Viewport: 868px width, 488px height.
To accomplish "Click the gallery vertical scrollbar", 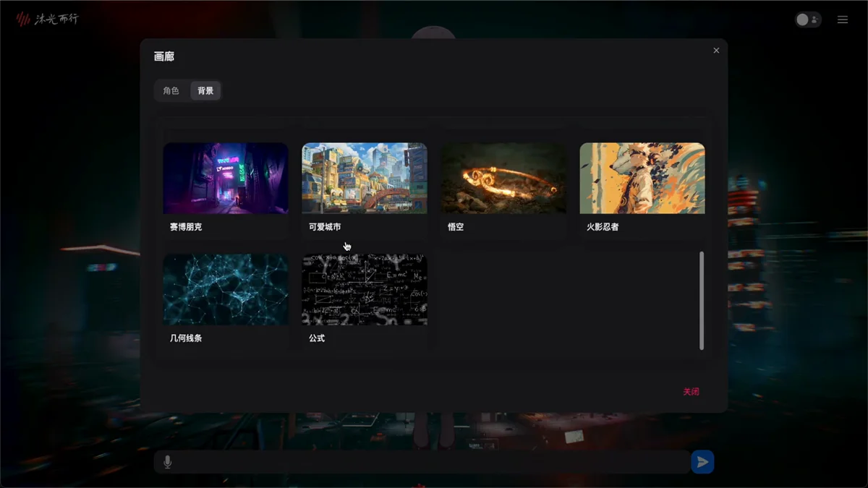I will tap(702, 301).
